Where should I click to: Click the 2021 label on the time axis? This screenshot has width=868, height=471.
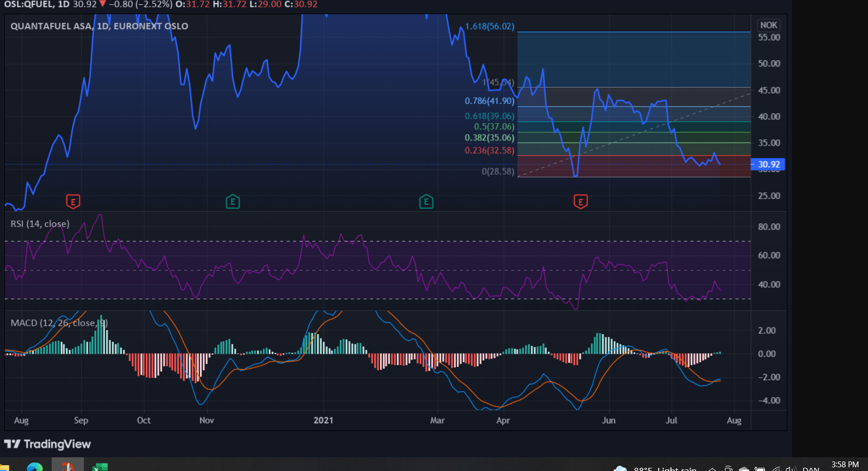[x=323, y=420]
